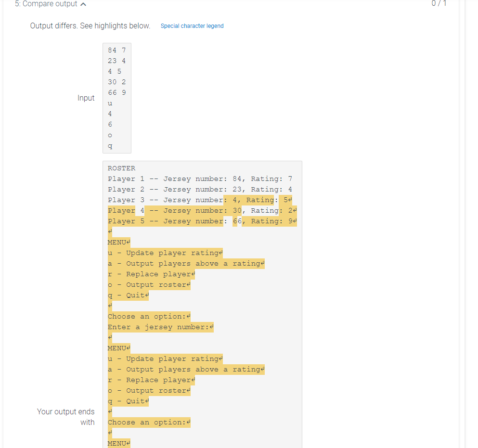Select the newline symbol after 'Enter a jersey number:'
478x448 pixels.
211,327
